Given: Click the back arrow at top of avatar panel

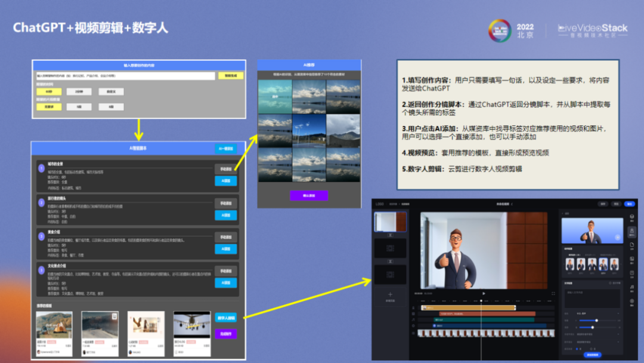Looking at the screenshot, I should click(563, 214).
